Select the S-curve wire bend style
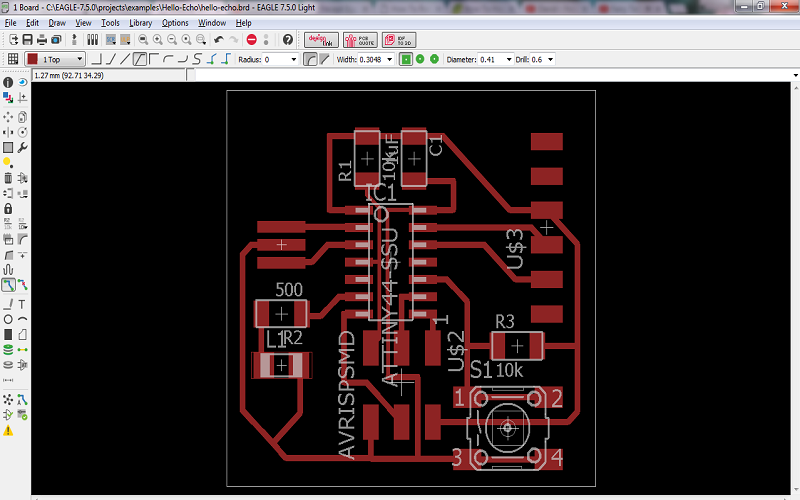800x500 pixels. [197, 60]
